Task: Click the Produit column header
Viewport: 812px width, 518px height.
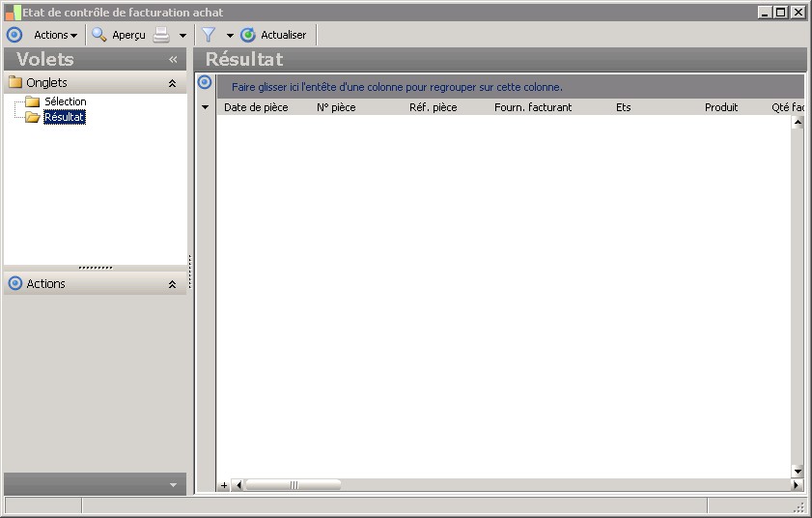Action: point(721,107)
